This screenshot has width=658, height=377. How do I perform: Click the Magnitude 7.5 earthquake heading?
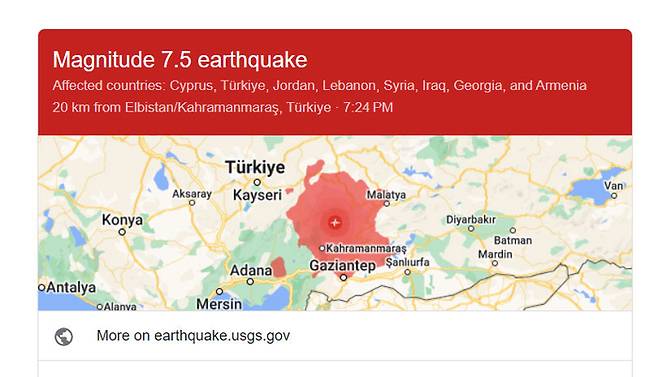(180, 60)
